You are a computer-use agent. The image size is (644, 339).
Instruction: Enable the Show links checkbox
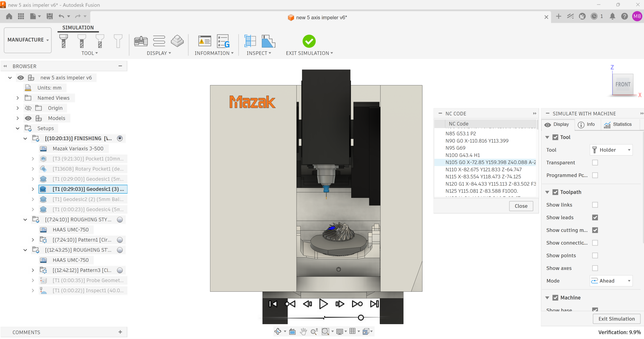(x=595, y=205)
